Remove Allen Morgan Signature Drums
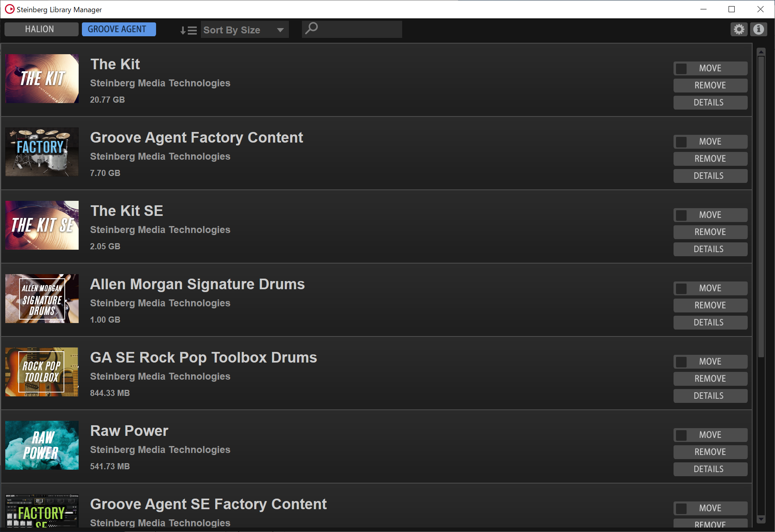The image size is (775, 532). tap(710, 306)
